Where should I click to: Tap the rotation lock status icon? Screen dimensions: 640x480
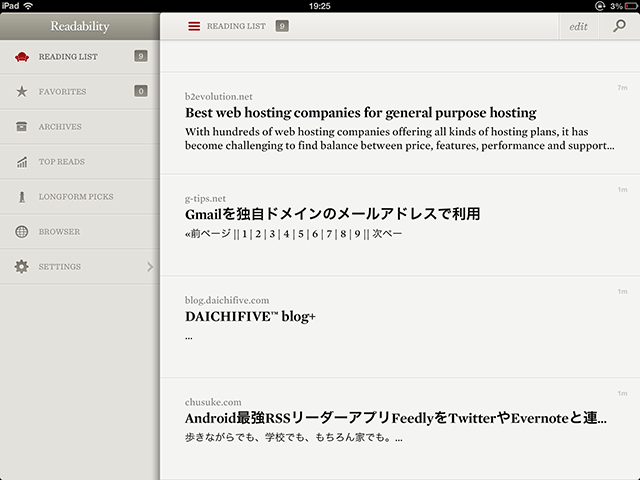(x=600, y=6)
